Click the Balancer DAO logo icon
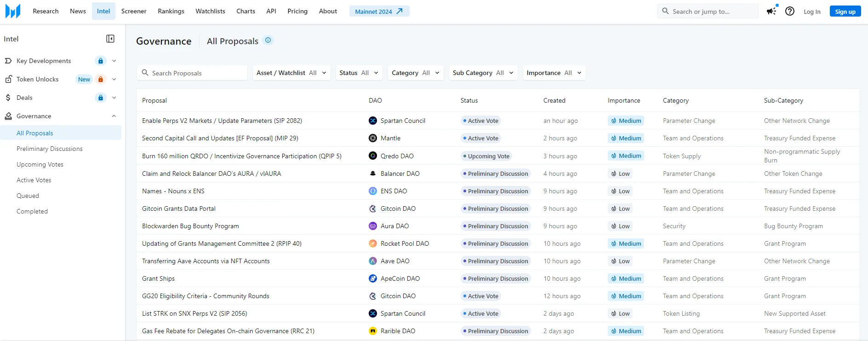 point(373,173)
